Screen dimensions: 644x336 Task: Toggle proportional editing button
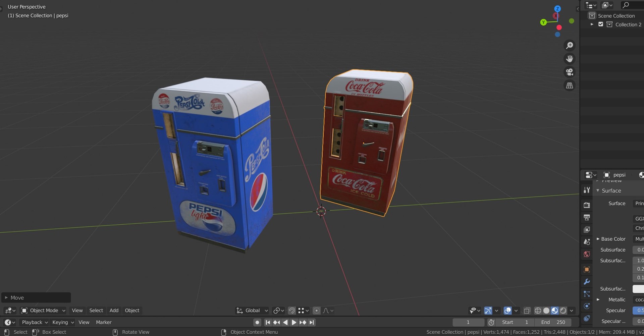(x=316, y=311)
